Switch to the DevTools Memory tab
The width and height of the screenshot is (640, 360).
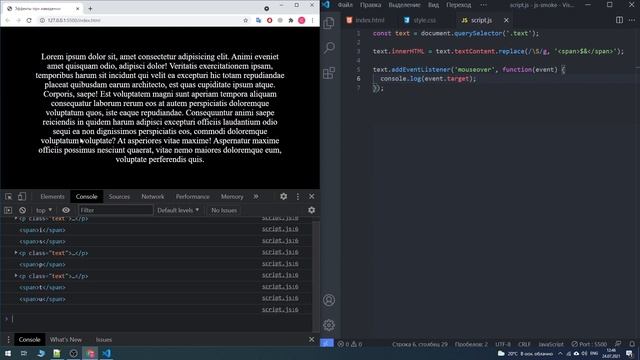click(x=232, y=197)
